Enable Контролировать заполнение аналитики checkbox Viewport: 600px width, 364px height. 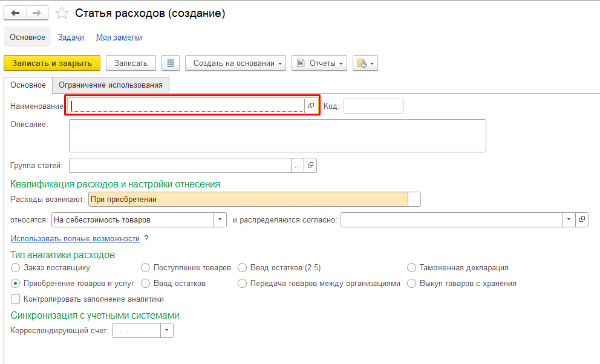(x=16, y=299)
